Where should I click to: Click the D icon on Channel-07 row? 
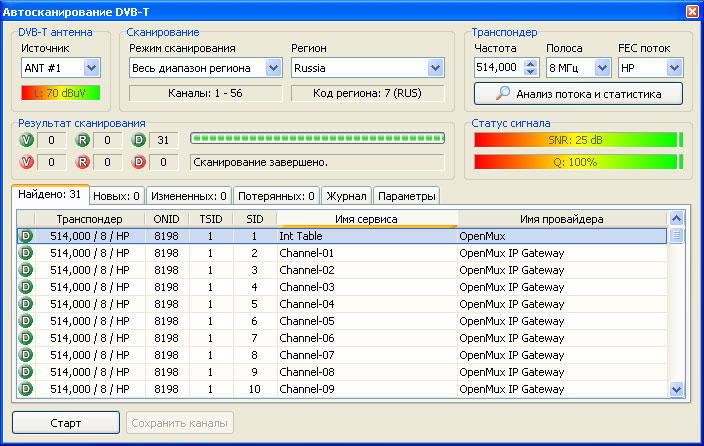pos(26,355)
